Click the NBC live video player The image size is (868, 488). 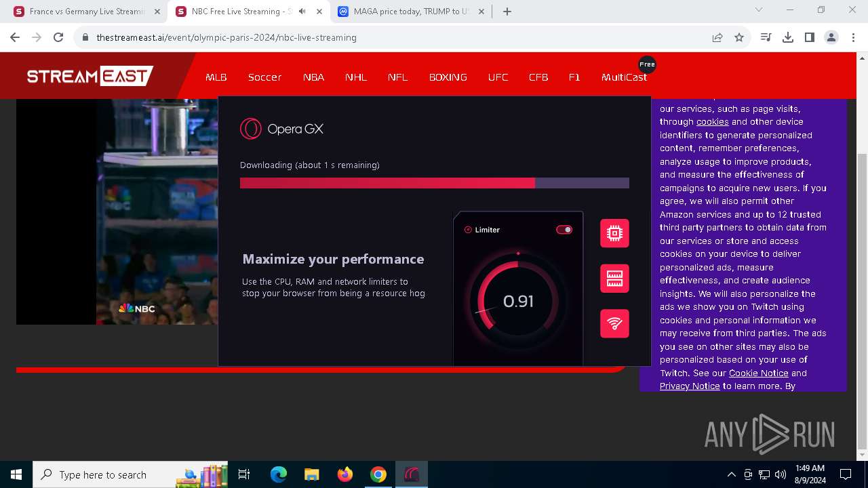(x=117, y=211)
